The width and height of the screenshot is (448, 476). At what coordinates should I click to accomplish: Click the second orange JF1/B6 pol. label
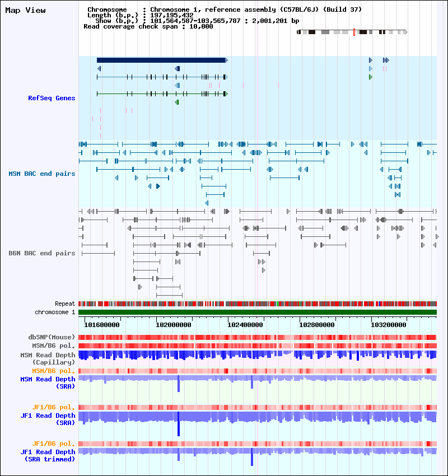pyautogui.click(x=53, y=444)
